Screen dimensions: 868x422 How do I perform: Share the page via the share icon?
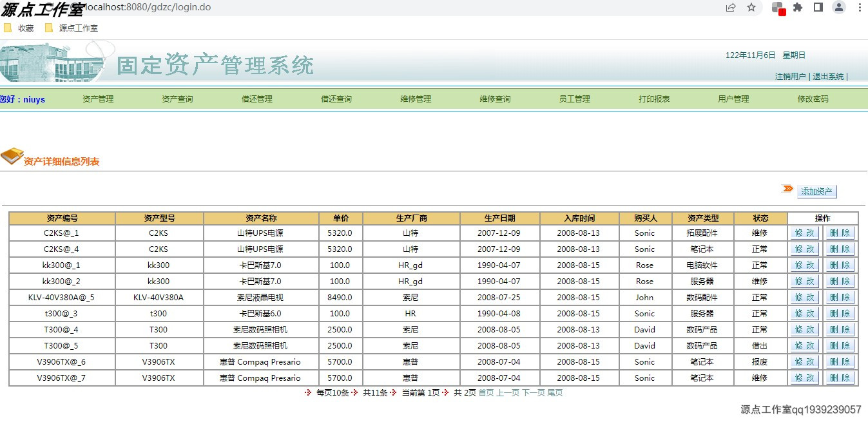click(x=730, y=8)
